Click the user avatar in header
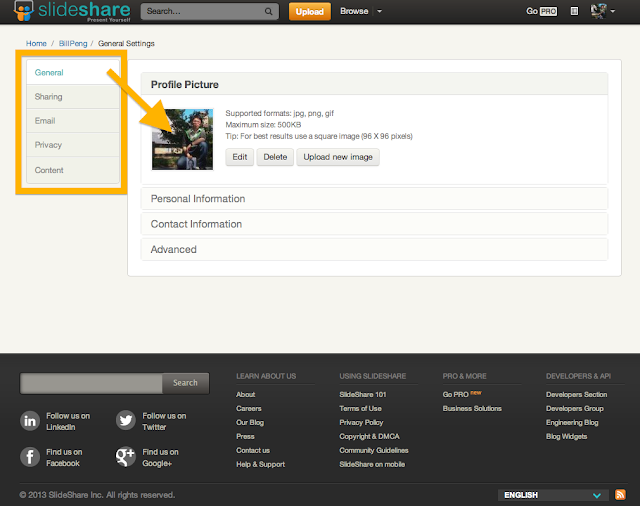The width and height of the screenshot is (640, 506). (x=598, y=11)
